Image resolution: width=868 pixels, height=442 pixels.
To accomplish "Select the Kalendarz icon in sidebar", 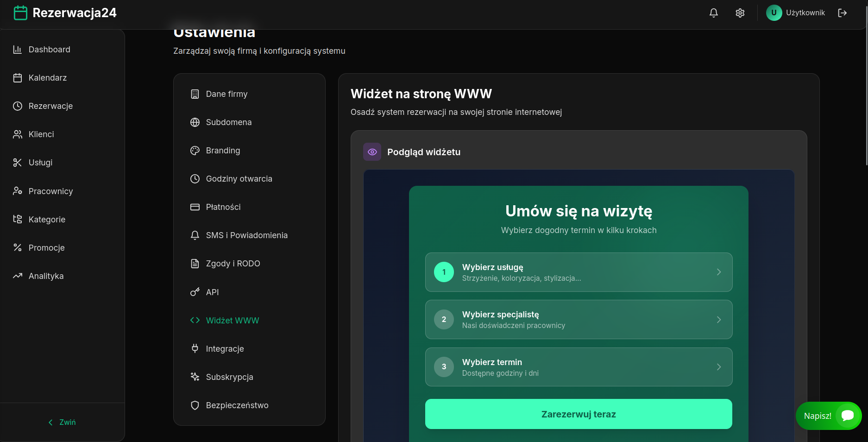I will point(18,77).
